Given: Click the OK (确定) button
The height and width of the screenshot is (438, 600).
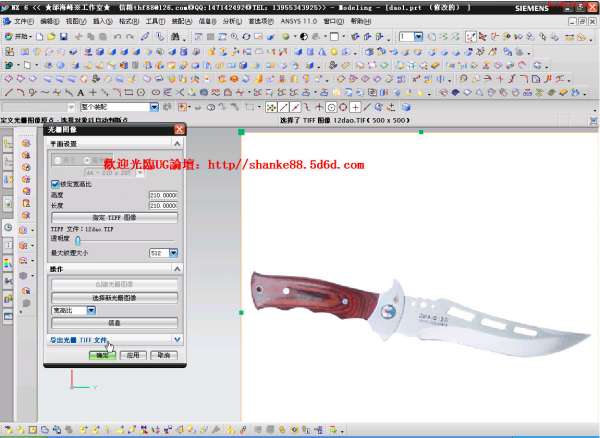Looking at the screenshot, I should [101, 354].
